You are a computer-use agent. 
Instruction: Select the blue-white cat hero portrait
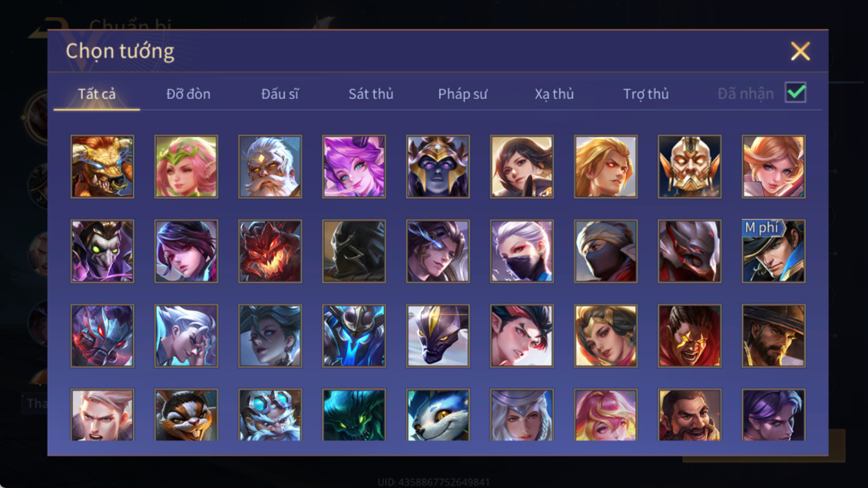[x=438, y=415]
